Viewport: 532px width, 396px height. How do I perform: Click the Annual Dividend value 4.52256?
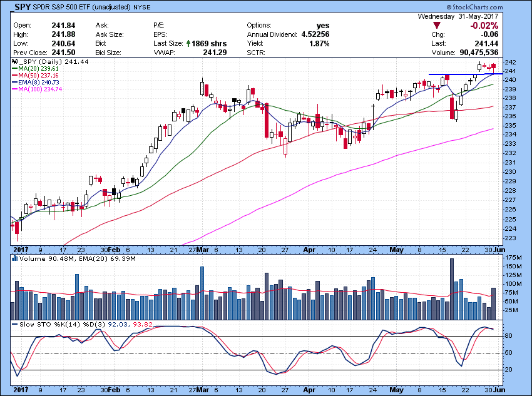click(315, 34)
